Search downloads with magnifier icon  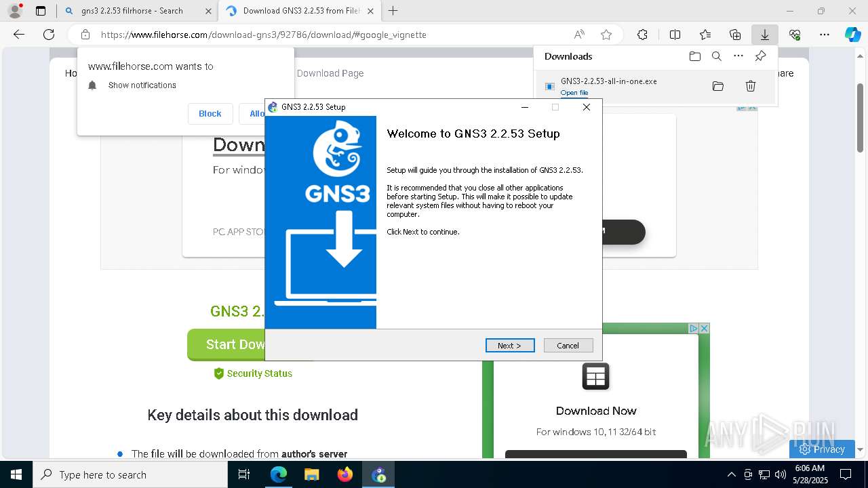click(717, 56)
